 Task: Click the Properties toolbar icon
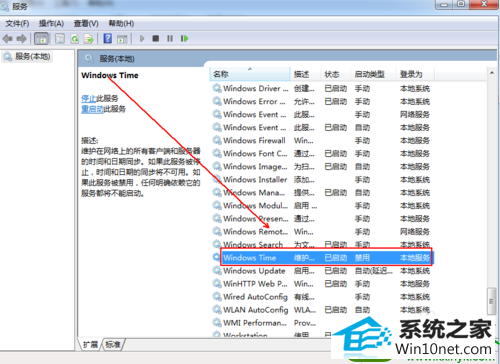click(x=60, y=39)
